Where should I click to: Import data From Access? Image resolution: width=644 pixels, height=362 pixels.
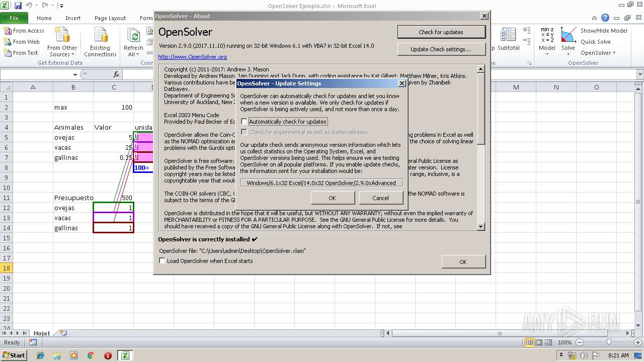tap(24, 31)
